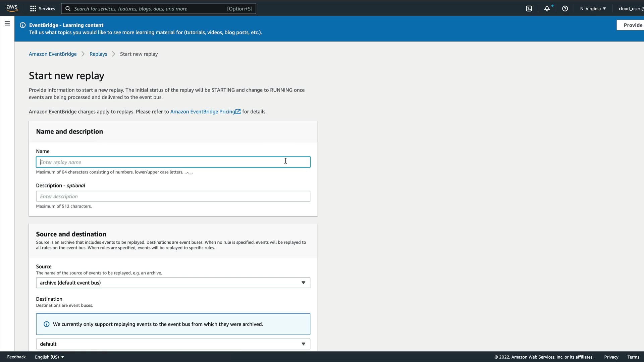The width and height of the screenshot is (644, 362).
Task: Click the search magnifier icon
Action: pos(68,9)
